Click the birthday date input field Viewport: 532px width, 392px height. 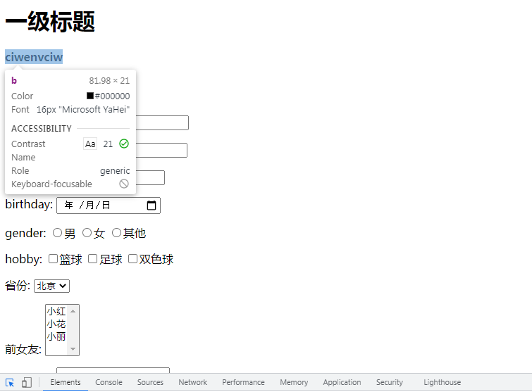coord(109,206)
